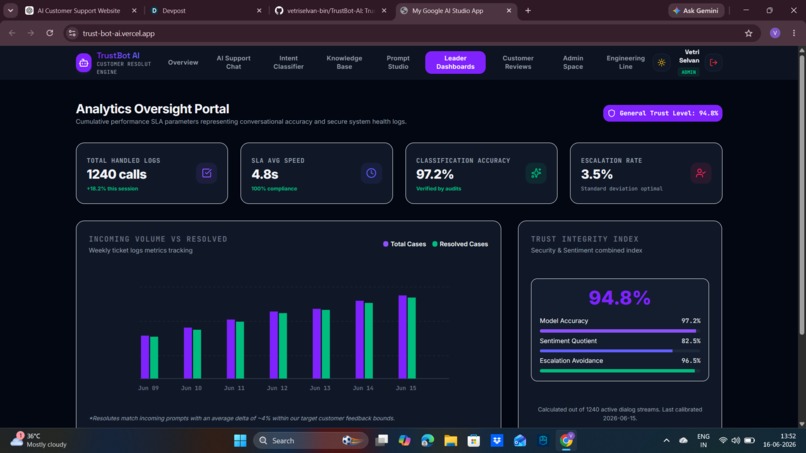Click the shield icon in General Trust Level badge

point(612,113)
